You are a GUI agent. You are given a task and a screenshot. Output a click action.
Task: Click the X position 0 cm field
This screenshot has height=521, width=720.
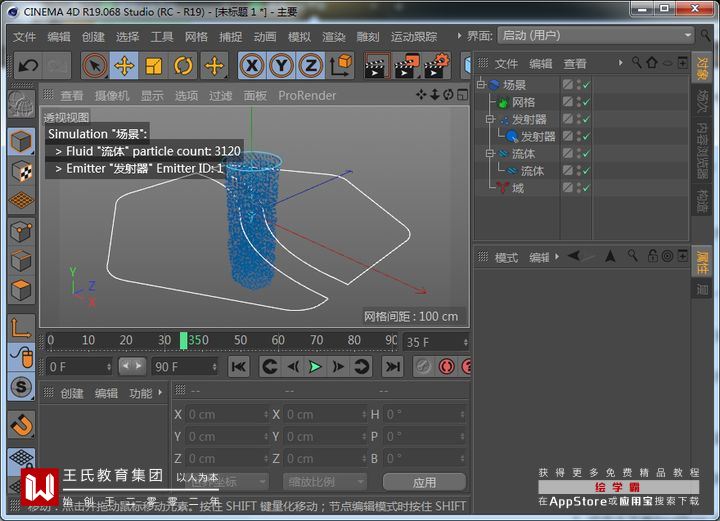tap(227, 415)
